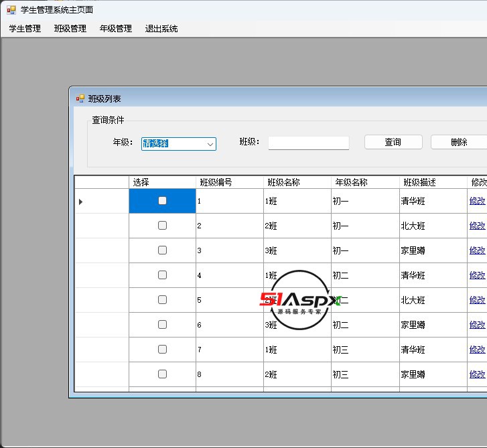This screenshot has width=487, height=448.
Task: Open the 年级管理 menu
Action: [116, 29]
